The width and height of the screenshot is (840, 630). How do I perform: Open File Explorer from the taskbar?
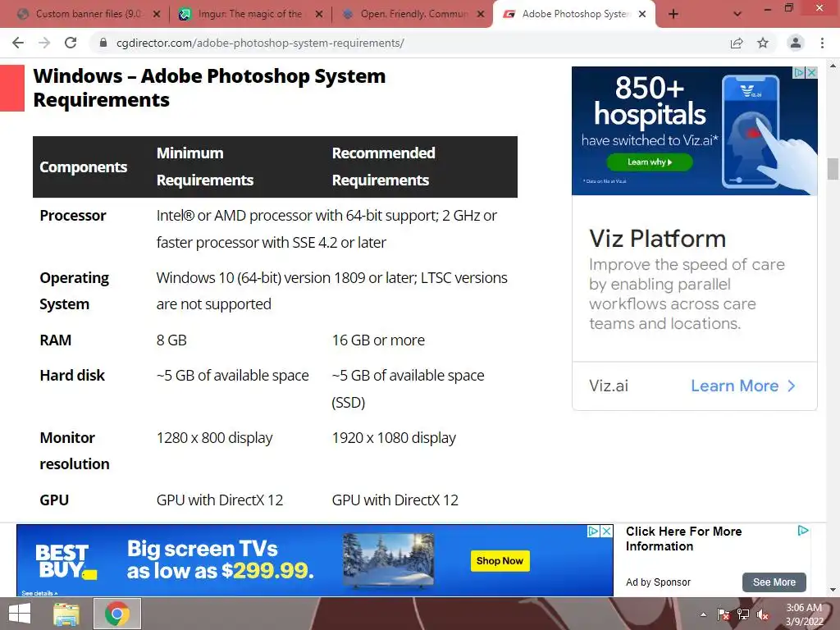pos(66,614)
